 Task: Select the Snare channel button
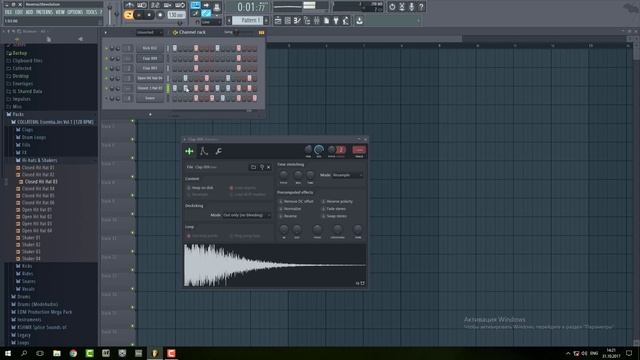tap(150, 98)
